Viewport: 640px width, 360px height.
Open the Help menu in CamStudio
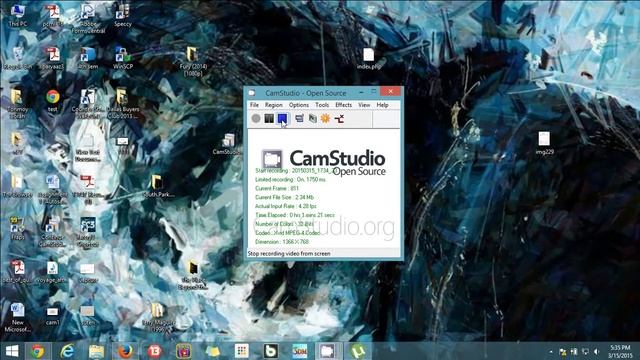[x=382, y=105]
